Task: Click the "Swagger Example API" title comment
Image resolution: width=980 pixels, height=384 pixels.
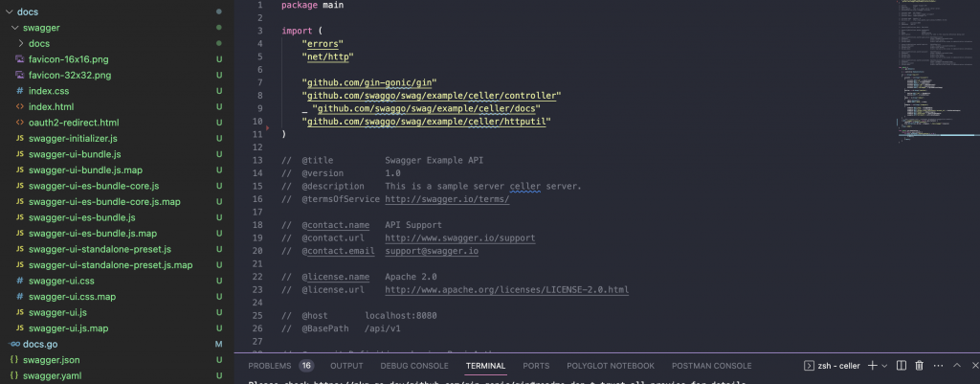Action: coord(434,160)
